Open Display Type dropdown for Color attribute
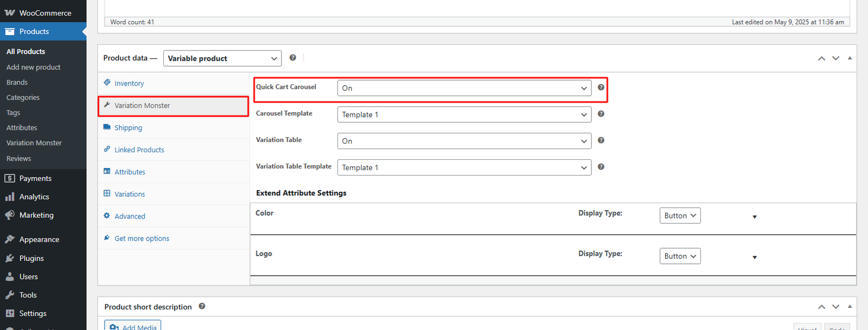This screenshot has width=868, height=330. pos(680,216)
